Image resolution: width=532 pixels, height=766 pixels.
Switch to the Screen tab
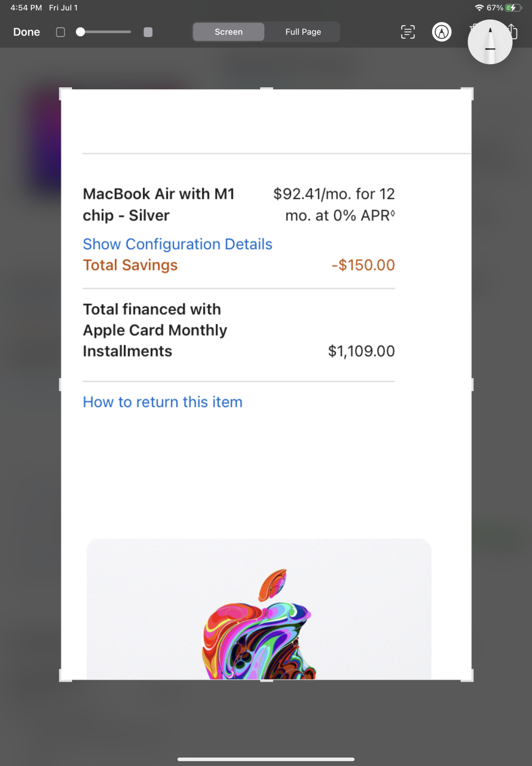(228, 32)
